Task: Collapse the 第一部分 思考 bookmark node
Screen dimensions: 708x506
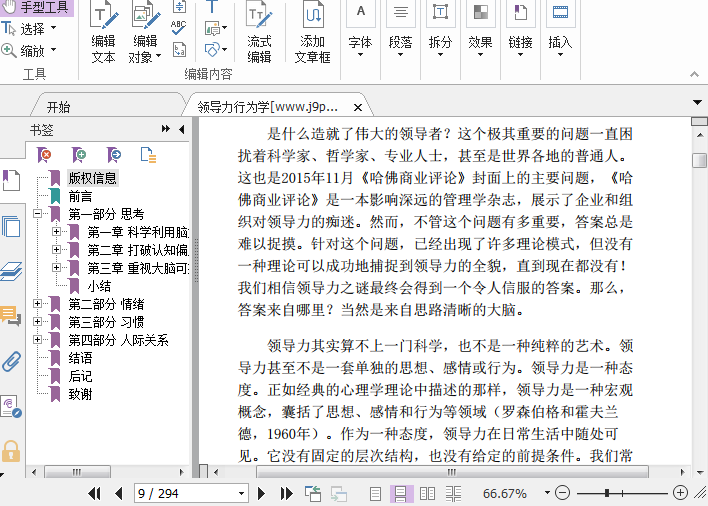Action: coord(38,214)
